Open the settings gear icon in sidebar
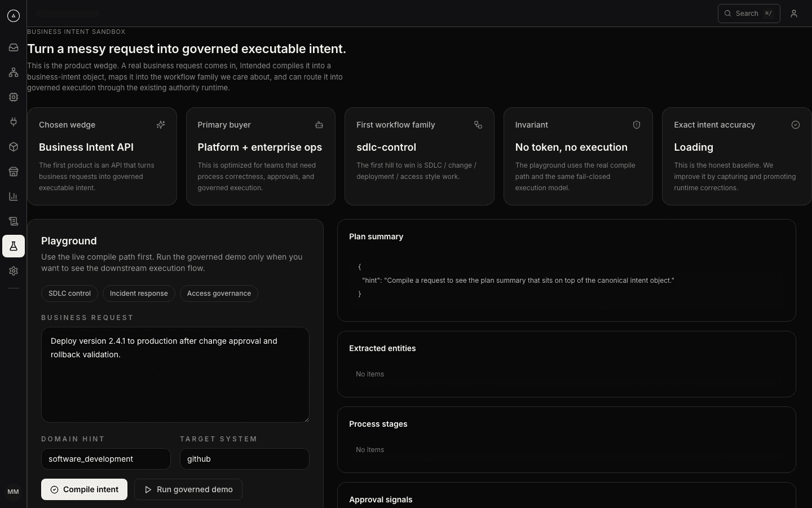Image resolution: width=812 pixels, height=508 pixels. pos(14,271)
